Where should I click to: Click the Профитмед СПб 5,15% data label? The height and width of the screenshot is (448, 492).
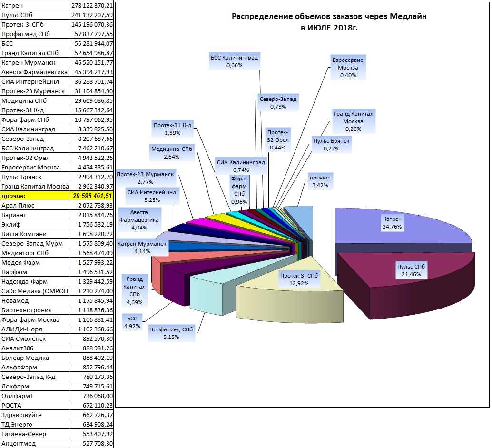click(x=171, y=333)
